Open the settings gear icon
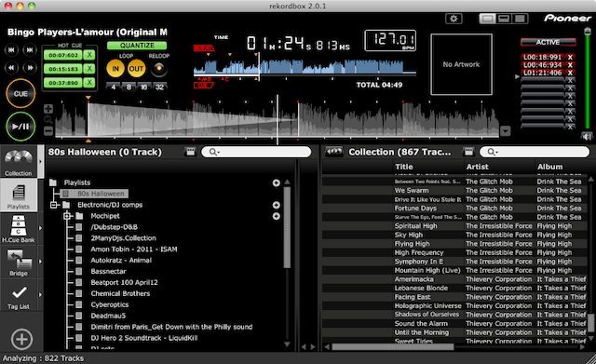 coord(454,19)
